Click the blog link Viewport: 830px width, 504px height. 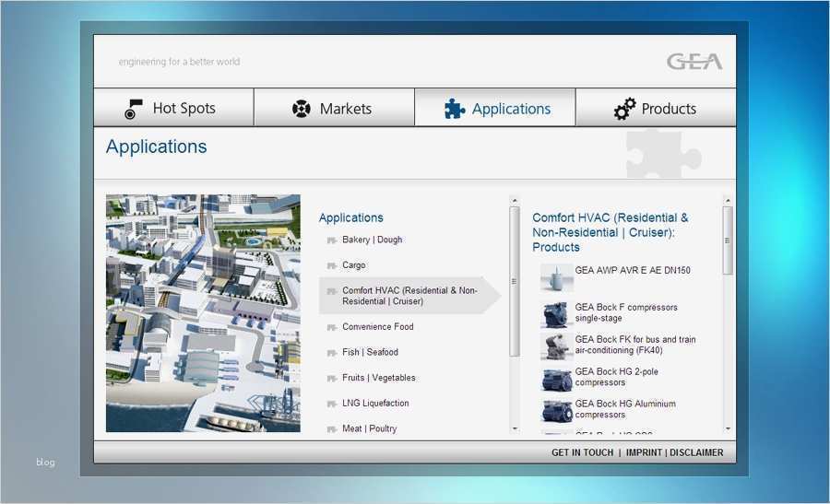click(45, 463)
